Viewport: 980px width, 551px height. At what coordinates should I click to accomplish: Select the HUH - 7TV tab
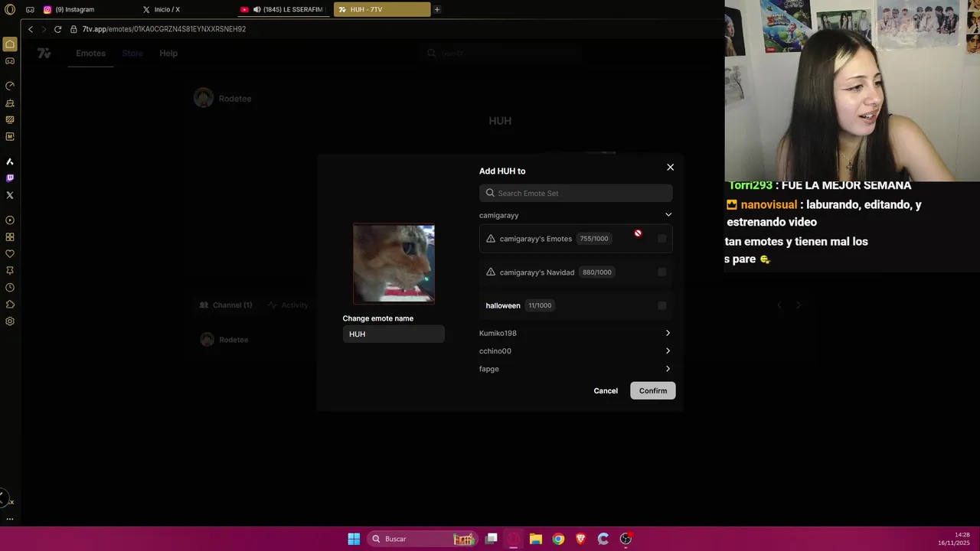(381, 10)
